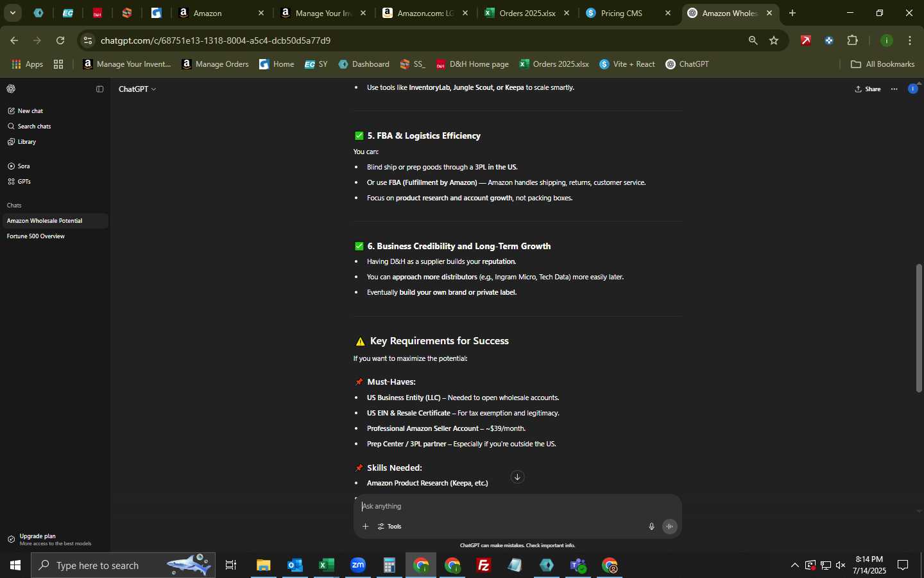Open the notification center icon
The height and width of the screenshot is (578, 924).
coord(903,565)
